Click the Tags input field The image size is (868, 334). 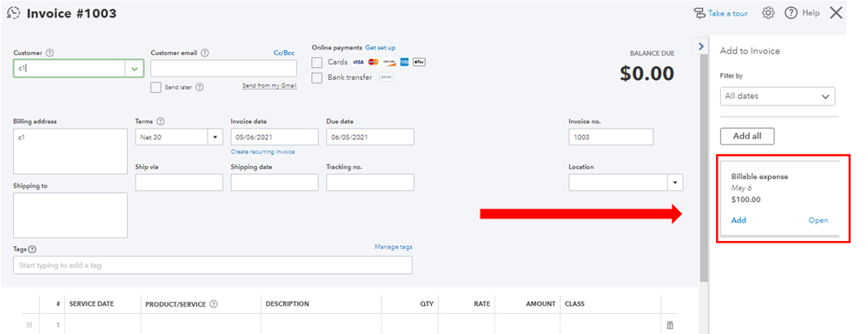213,264
